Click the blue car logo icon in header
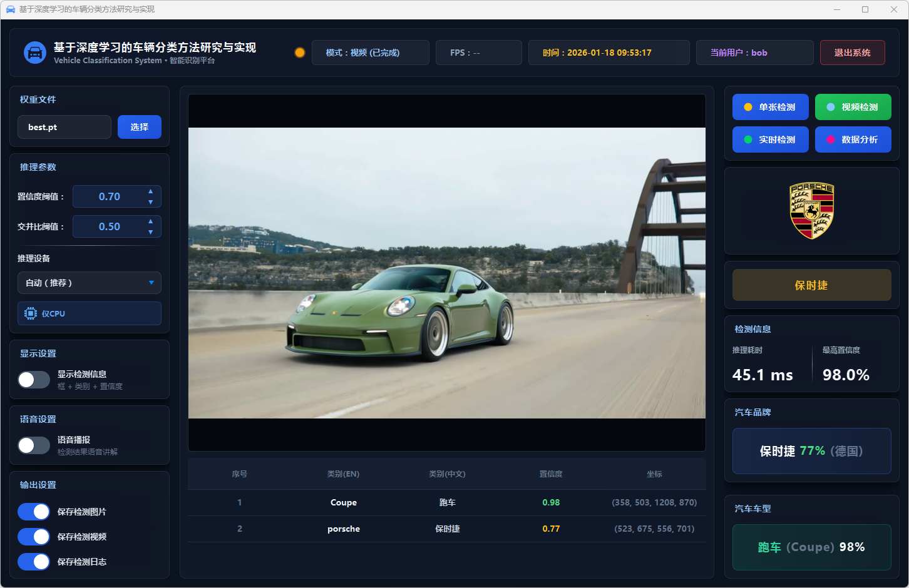 (35, 53)
